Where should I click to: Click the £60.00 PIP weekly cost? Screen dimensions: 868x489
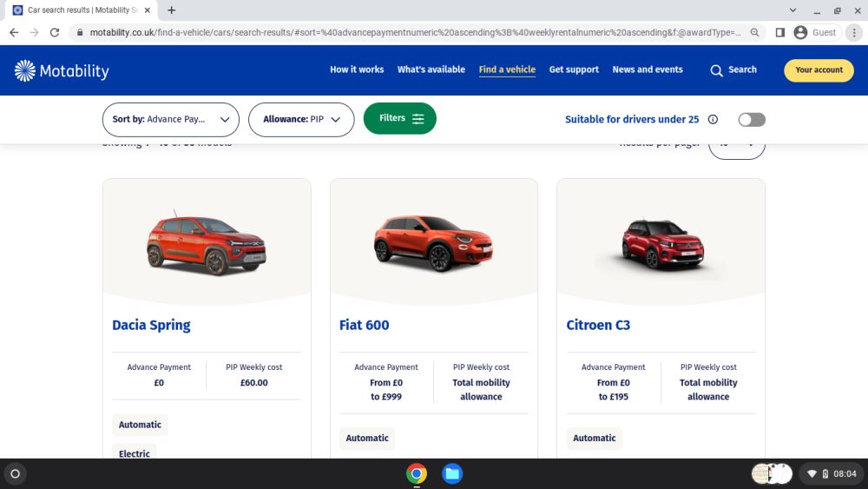(x=254, y=383)
